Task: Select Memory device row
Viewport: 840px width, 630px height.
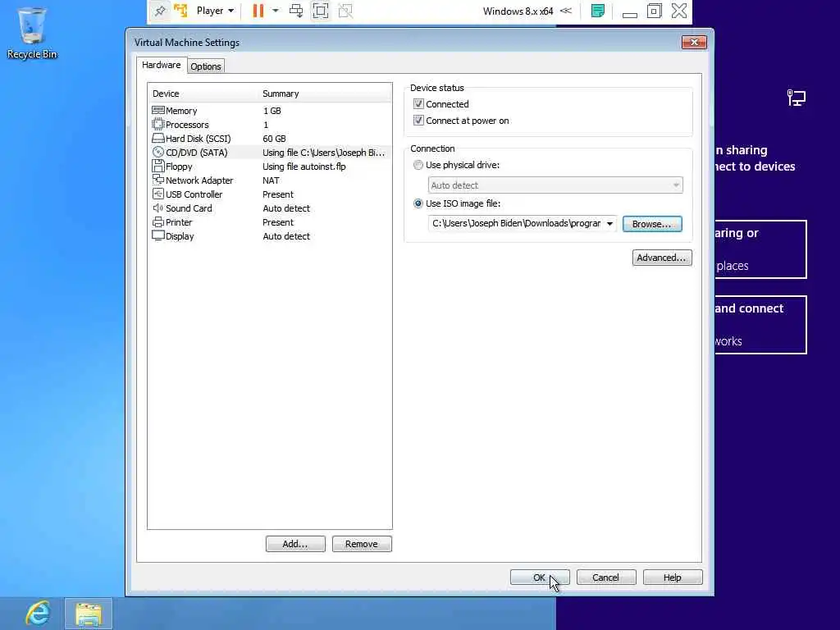Action: pyautogui.click(x=269, y=111)
